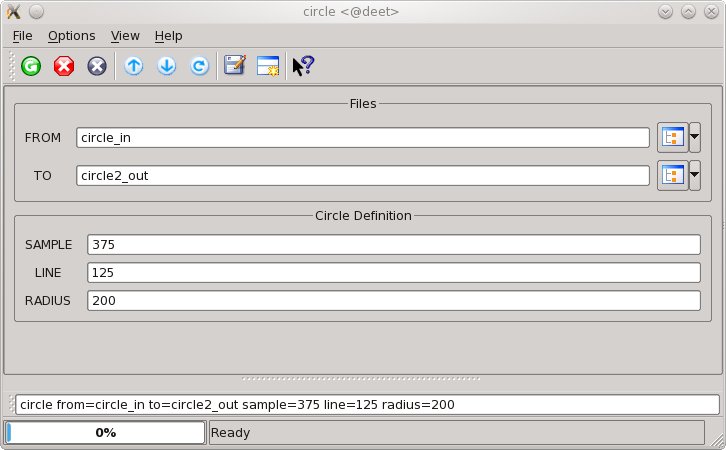This screenshot has height=450, width=726.
Task: Open the File menu
Action: click(x=22, y=35)
